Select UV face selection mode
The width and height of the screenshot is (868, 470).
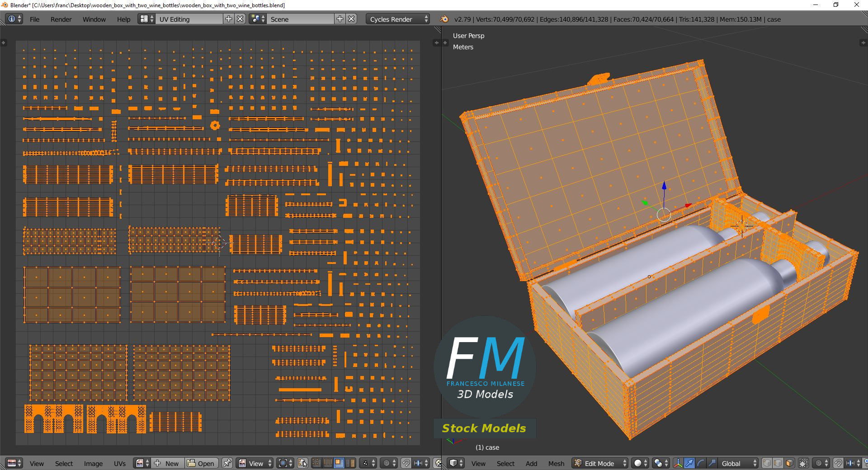[x=339, y=463]
